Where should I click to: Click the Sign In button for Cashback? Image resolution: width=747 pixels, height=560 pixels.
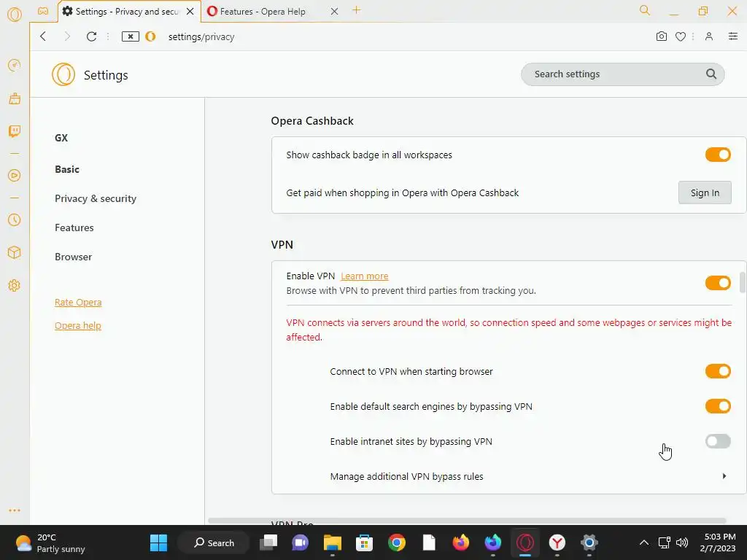[x=705, y=192]
